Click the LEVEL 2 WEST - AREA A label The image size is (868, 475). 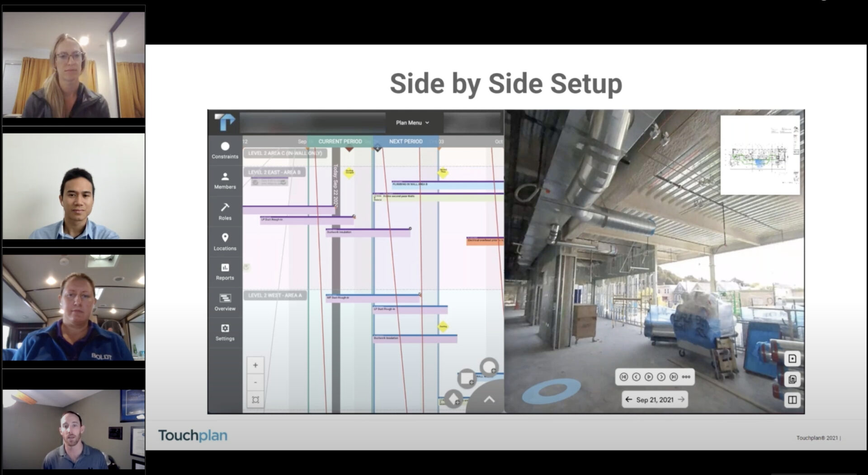point(275,295)
